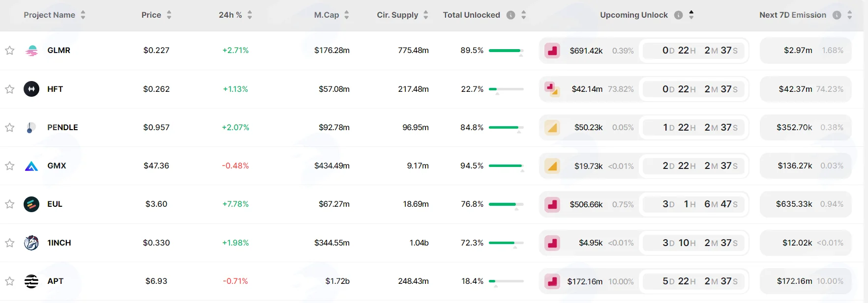The height and width of the screenshot is (303, 868).
Task: Open the PENDLE project link
Action: (62, 128)
